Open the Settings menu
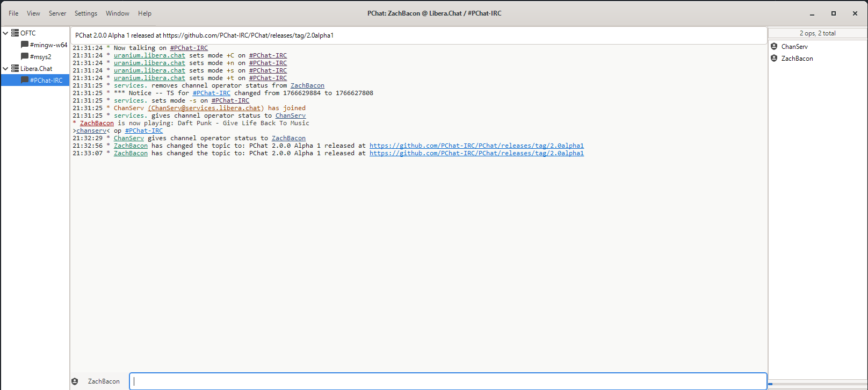Image resolution: width=868 pixels, height=390 pixels. (x=86, y=13)
